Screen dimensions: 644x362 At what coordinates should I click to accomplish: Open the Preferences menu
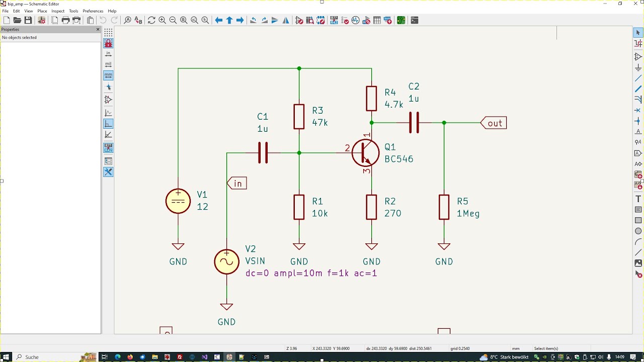93,11
